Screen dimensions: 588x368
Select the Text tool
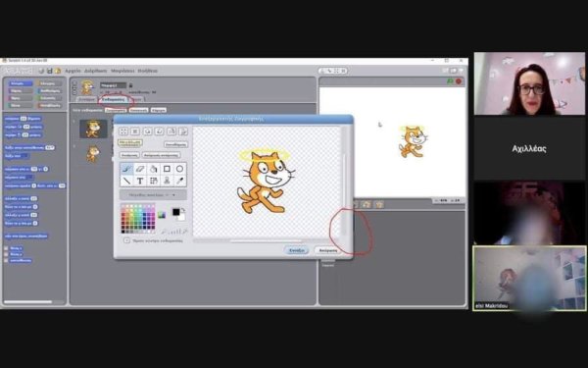[x=140, y=181]
